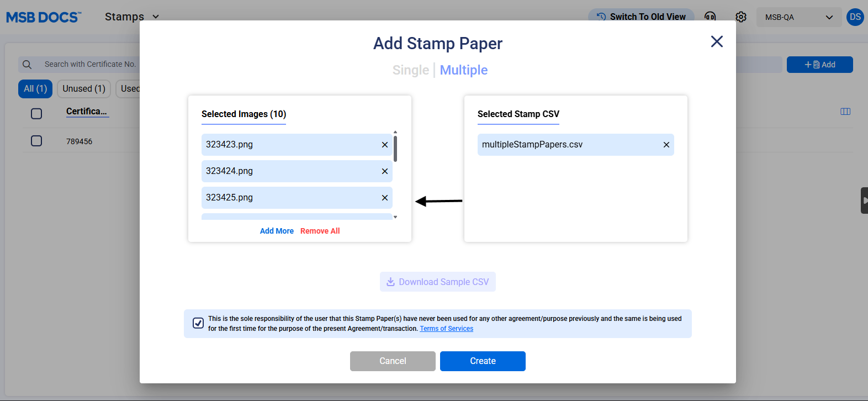Close the Add Stamp Paper dialog
This screenshot has height=401, width=868.
tap(717, 41)
